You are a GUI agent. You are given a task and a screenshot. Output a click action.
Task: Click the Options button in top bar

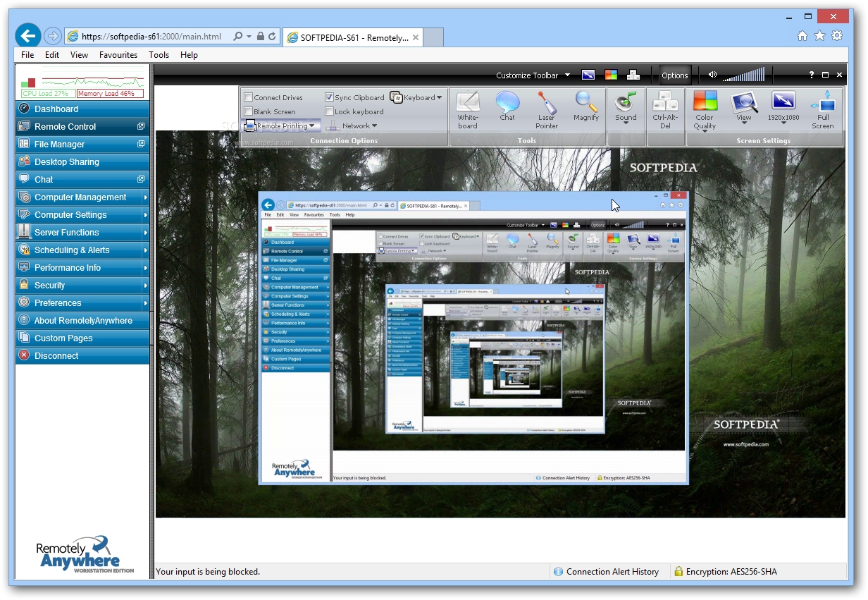[674, 75]
